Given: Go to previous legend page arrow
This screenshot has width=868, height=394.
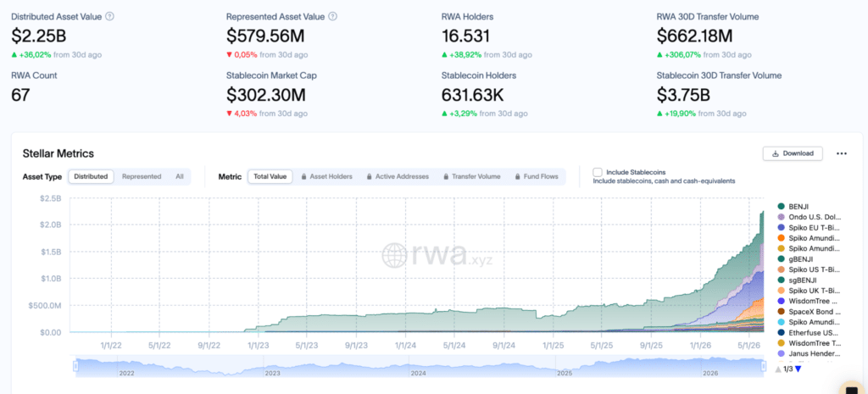Looking at the screenshot, I should click(778, 369).
